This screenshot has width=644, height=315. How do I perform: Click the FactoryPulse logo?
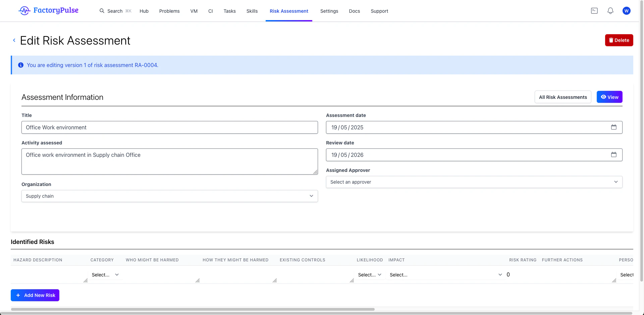(x=48, y=10)
